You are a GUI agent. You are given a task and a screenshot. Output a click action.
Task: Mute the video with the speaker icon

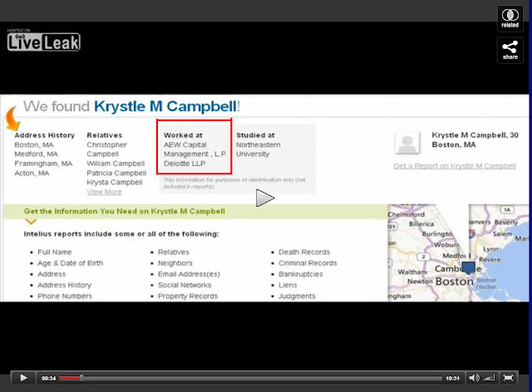point(474,378)
